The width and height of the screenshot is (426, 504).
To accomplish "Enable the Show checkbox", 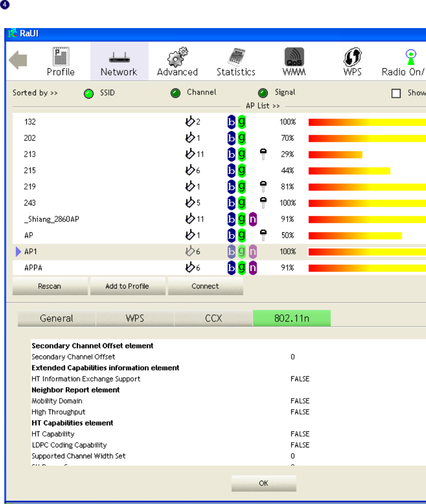I will pos(396,93).
